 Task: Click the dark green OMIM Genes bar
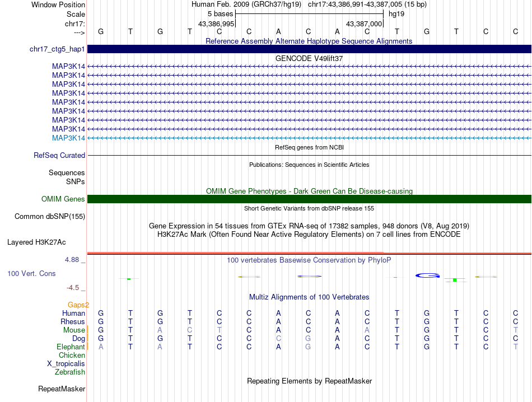click(x=309, y=199)
